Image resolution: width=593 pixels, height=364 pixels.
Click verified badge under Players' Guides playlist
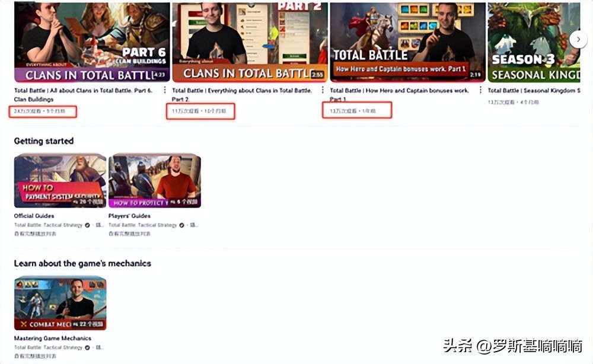182,225
